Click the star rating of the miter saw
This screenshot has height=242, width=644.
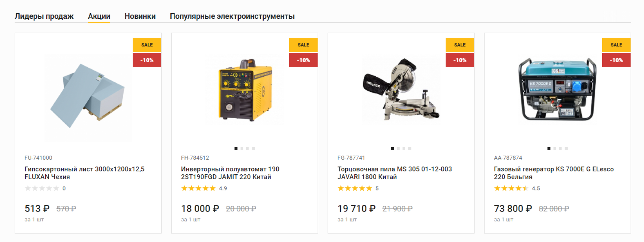click(355, 188)
